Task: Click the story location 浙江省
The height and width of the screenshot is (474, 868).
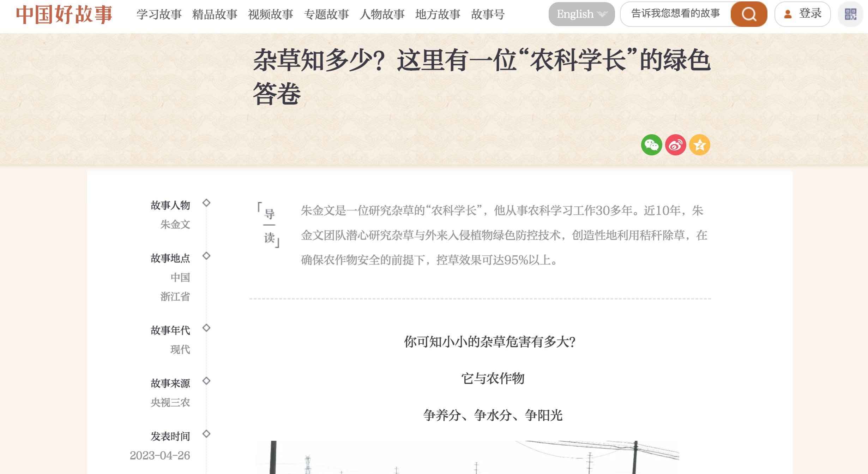Action: [x=175, y=296]
